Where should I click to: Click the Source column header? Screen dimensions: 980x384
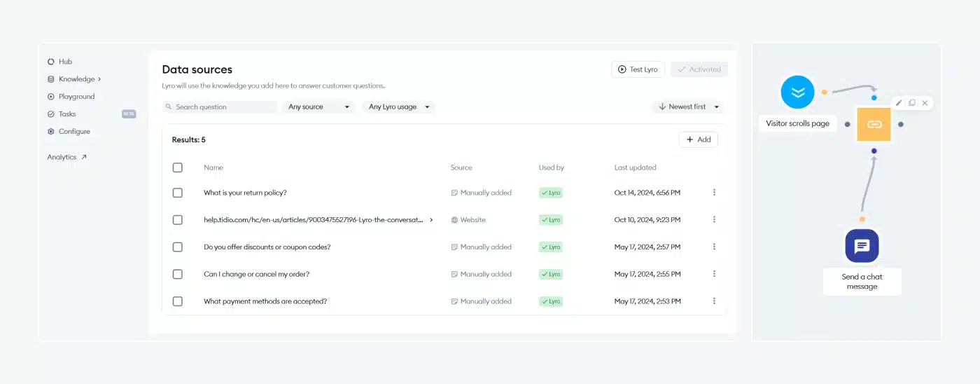461,167
